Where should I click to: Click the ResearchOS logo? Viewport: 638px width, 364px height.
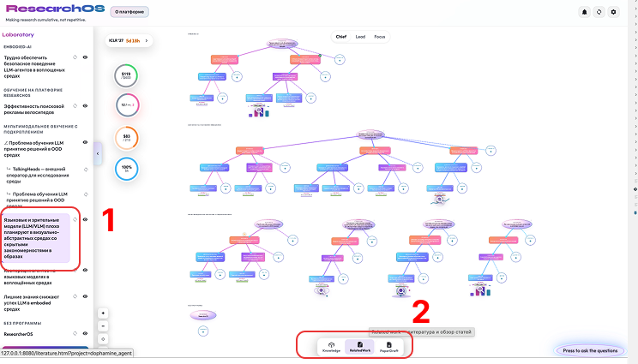pos(56,9)
